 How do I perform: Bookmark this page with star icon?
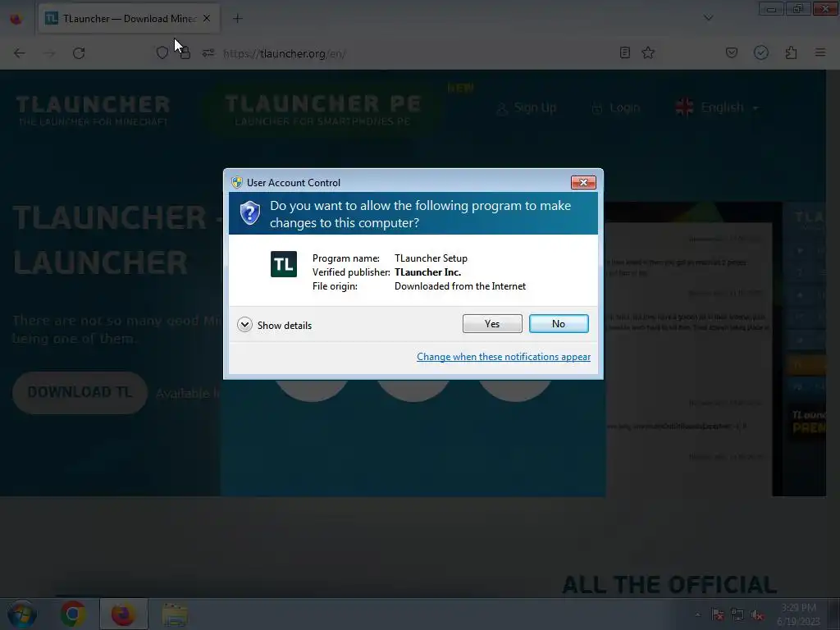click(648, 52)
